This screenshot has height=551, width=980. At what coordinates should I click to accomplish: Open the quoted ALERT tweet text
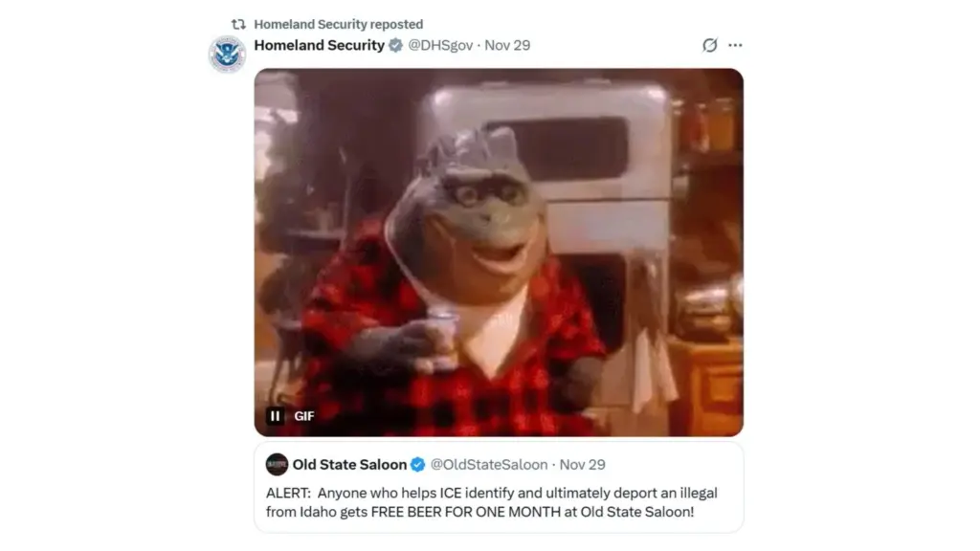point(491,502)
